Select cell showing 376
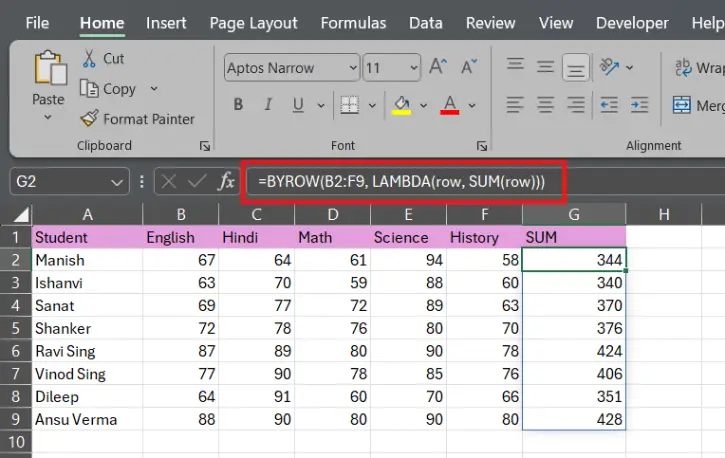The image size is (725, 458). point(574,328)
